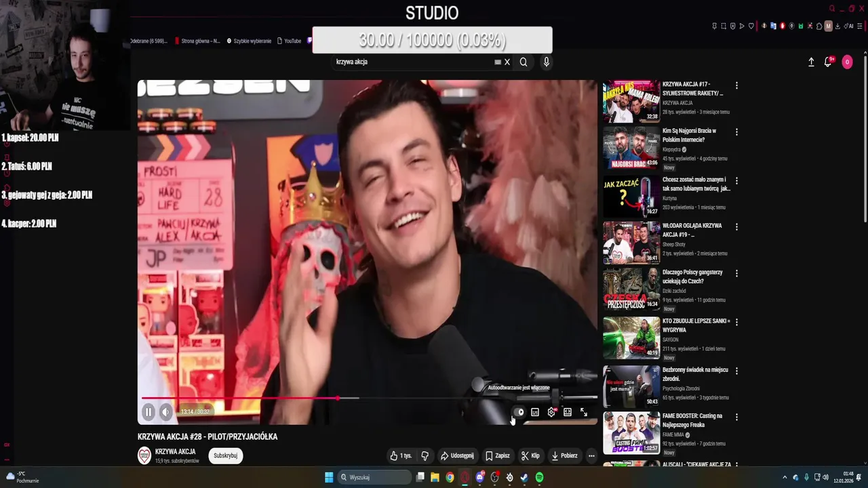Click the Windows taskbar search box 'Wyszukaj'
This screenshot has height=488, width=868.
click(375, 477)
